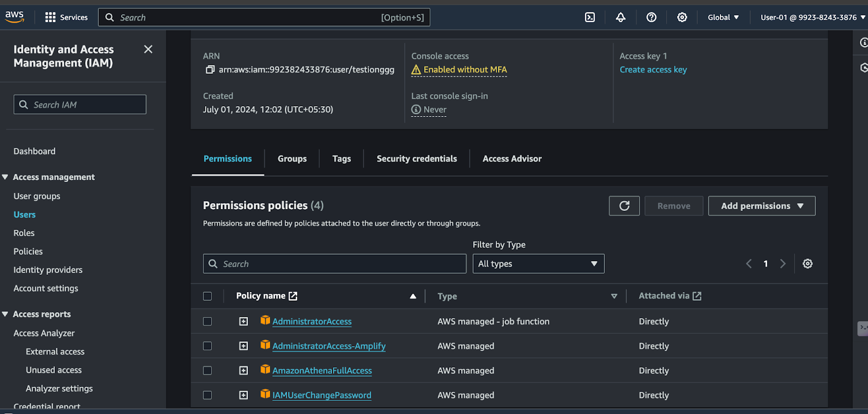Open Policies in the sidebar
This screenshot has width=868, height=414.
click(28, 251)
